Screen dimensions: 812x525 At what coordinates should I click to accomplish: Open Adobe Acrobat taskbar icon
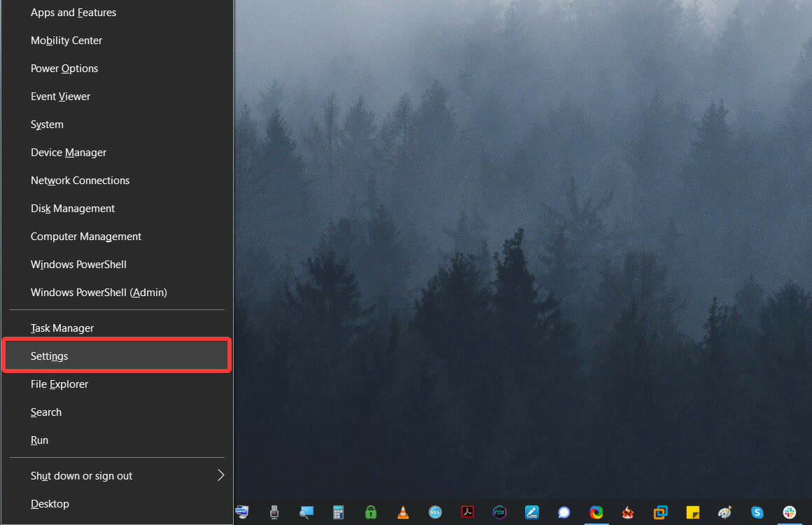(468, 512)
